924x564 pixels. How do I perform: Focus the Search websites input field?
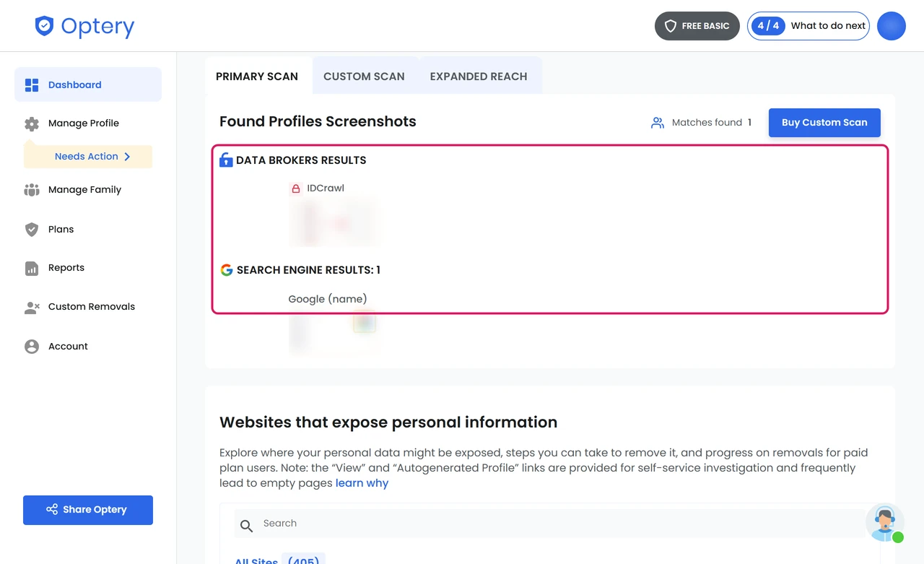click(550, 524)
